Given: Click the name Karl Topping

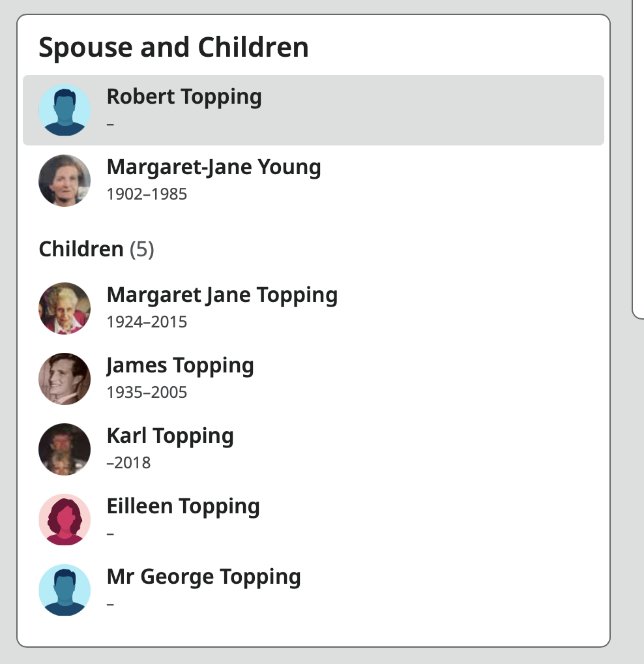Looking at the screenshot, I should point(170,436).
